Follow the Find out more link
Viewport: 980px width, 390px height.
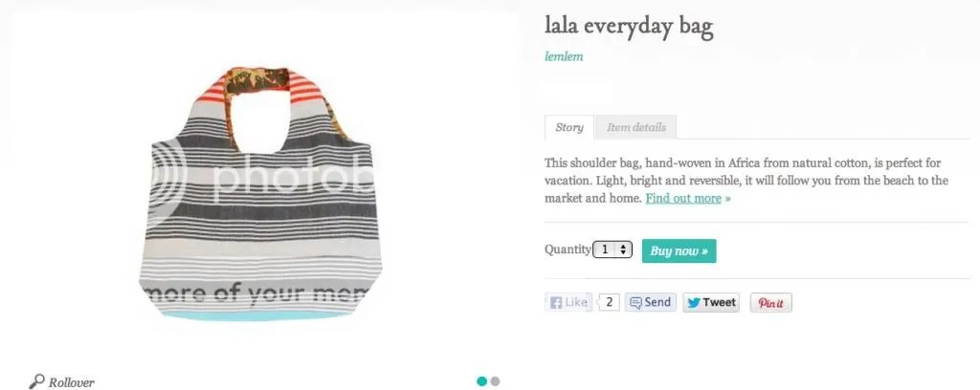683,198
